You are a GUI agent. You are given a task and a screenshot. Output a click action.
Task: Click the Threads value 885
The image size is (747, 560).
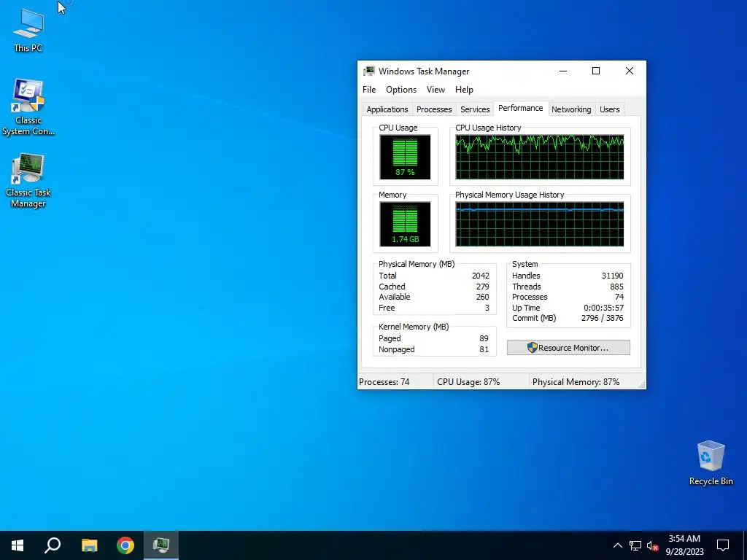point(616,287)
